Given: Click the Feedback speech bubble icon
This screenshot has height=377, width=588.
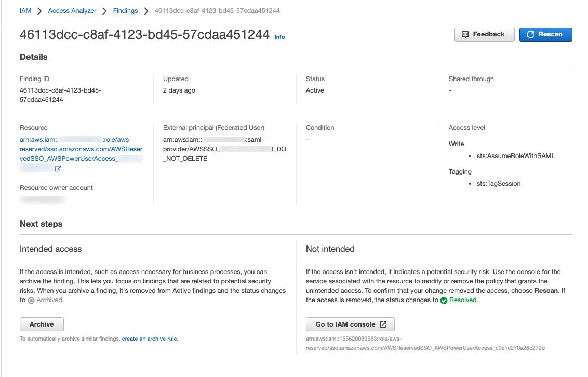Looking at the screenshot, I should [465, 34].
